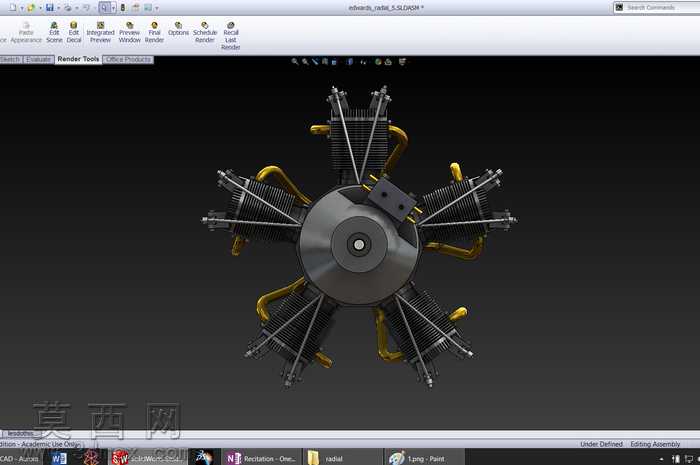Screen dimensions: 700x465
Task: Click the Paste Appearance tool
Action: (x=26, y=33)
